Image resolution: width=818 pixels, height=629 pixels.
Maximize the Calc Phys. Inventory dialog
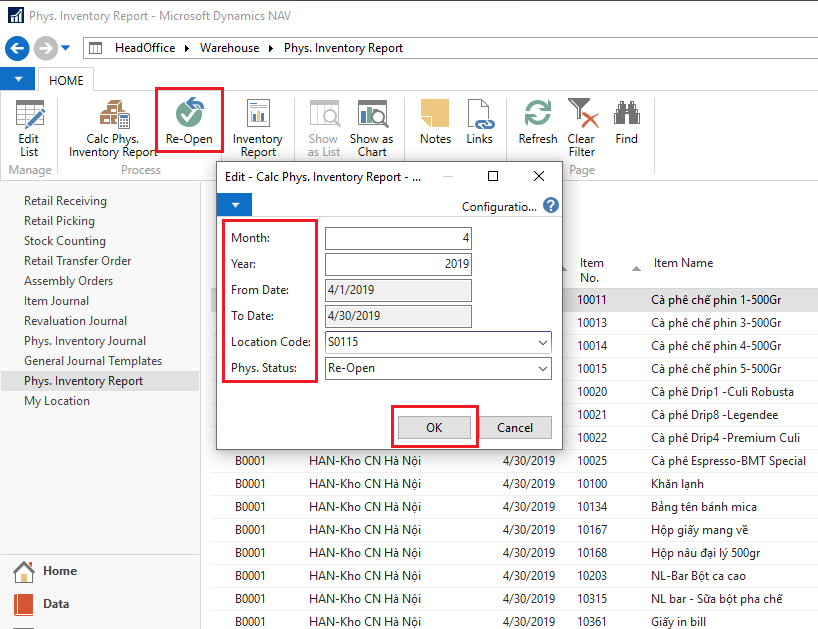[x=492, y=176]
